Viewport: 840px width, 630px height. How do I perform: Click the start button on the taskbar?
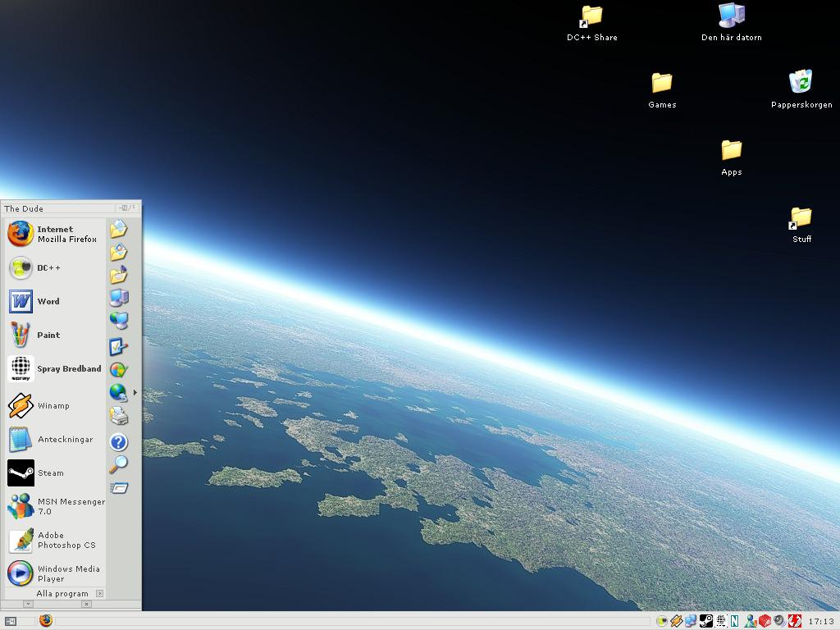(11, 621)
